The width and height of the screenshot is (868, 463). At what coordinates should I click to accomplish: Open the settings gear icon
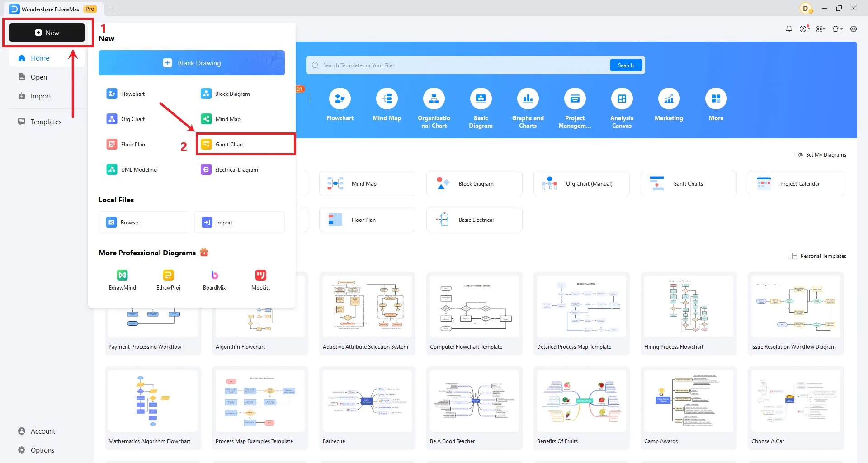pyautogui.click(x=854, y=28)
